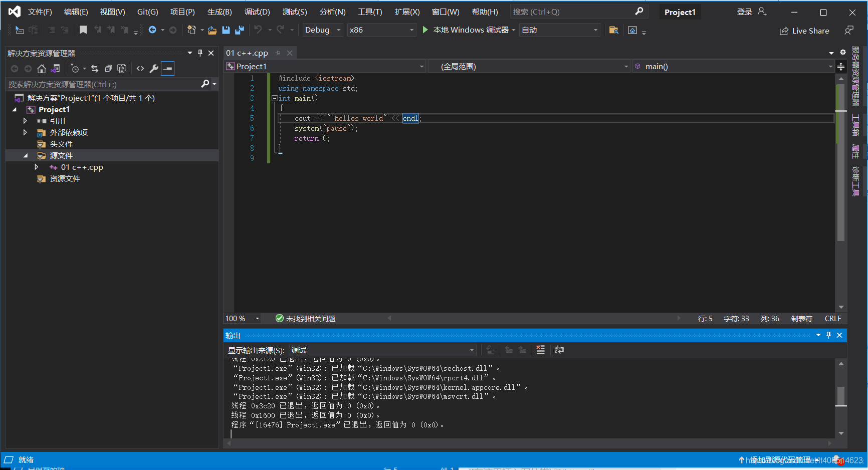
Task: Click the Send Feedback person icon
Action: [x=848, y=31]
